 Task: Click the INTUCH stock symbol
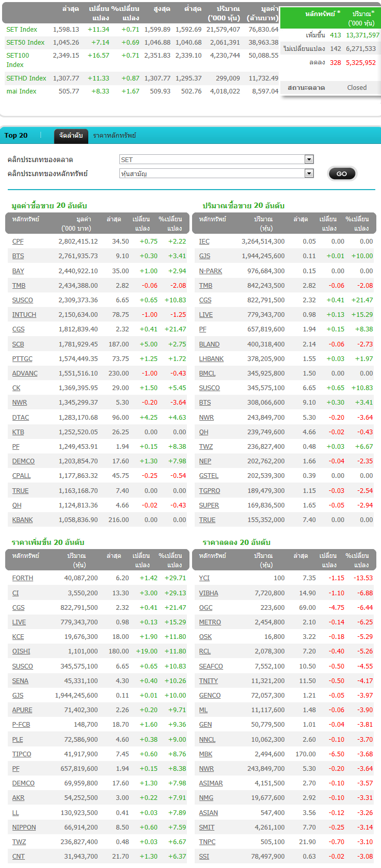click(x=24, y=315)
